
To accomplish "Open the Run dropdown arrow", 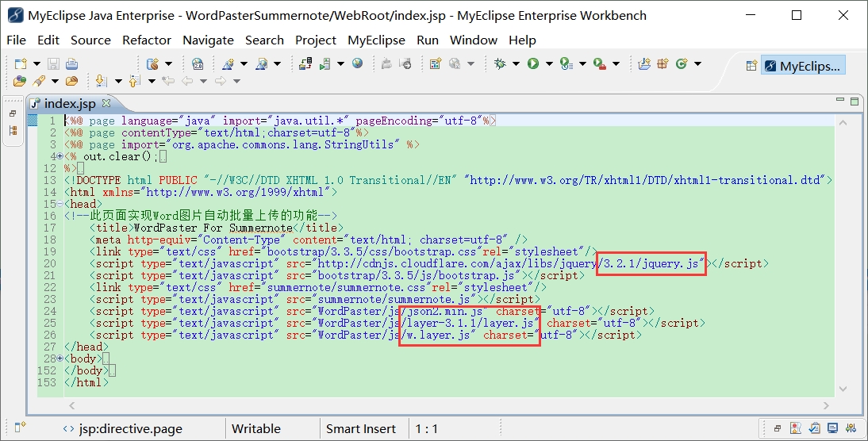I will coord(549,63).
